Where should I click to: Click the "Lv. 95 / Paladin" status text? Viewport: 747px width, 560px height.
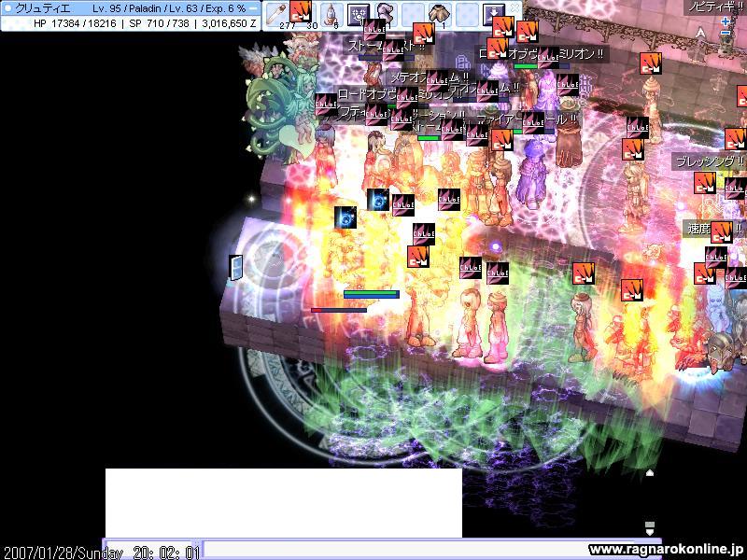pos(126,8)
